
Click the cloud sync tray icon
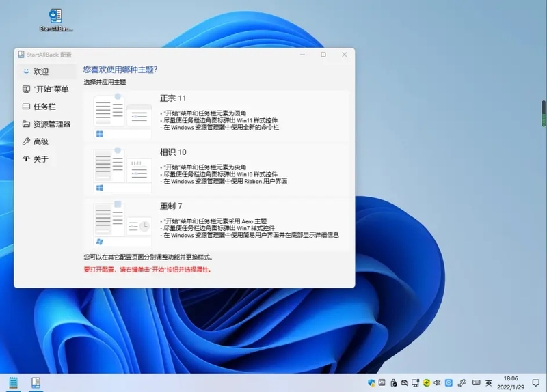click(404, 382)
